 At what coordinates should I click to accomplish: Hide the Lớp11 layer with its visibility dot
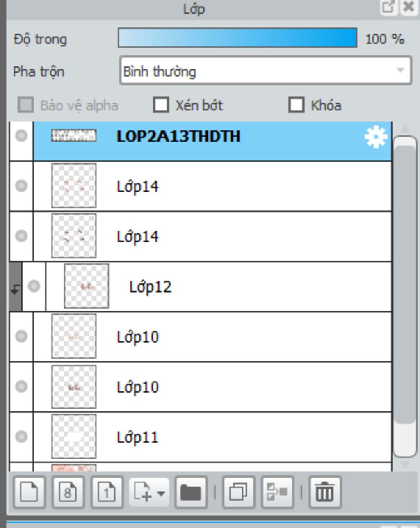[x=21, y=437]
